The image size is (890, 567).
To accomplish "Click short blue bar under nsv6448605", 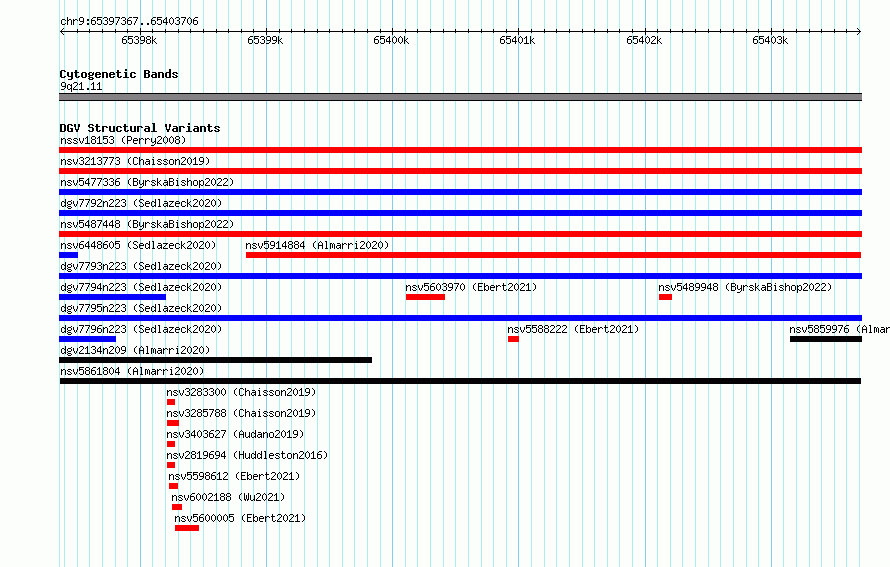I will [68, 255].
